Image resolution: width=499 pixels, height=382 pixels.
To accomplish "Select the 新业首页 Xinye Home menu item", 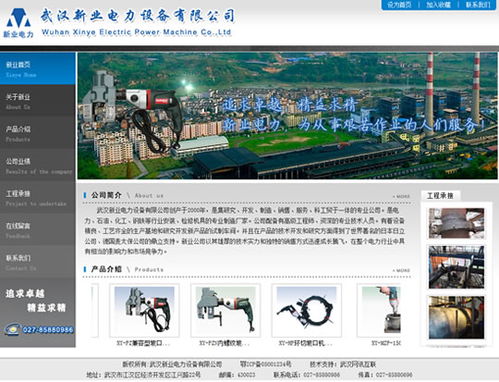I will [38, 69].
